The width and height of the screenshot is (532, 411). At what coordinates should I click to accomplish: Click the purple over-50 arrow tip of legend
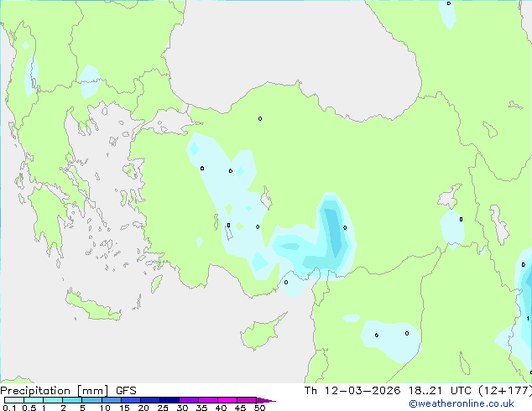[x=266, y=400]
